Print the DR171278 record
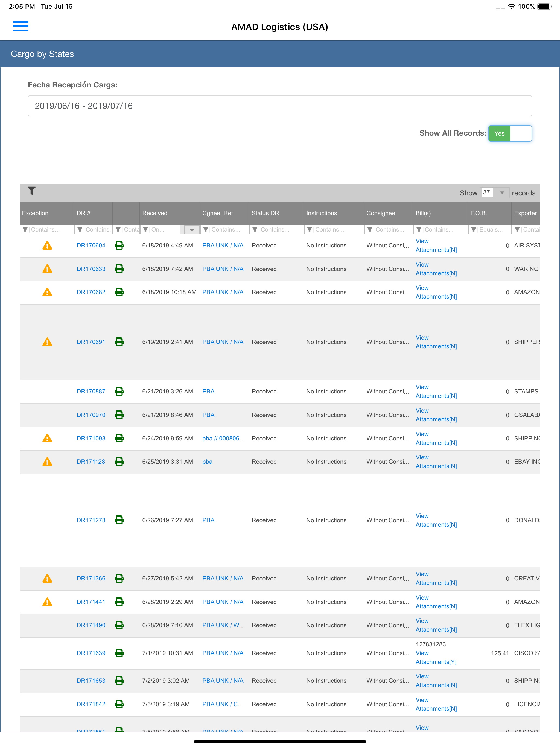The width and height of the screenshot is (560, 747). (119, 520)
